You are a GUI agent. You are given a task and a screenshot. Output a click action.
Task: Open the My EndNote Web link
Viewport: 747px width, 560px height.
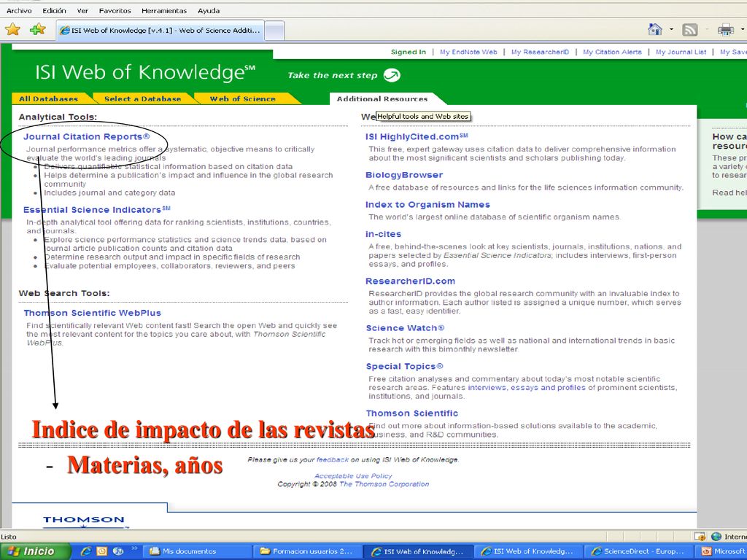tap(468, 52)
